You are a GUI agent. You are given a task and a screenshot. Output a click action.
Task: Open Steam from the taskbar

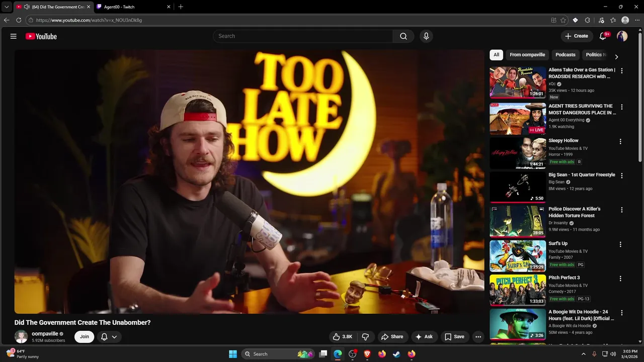(396, 354)
